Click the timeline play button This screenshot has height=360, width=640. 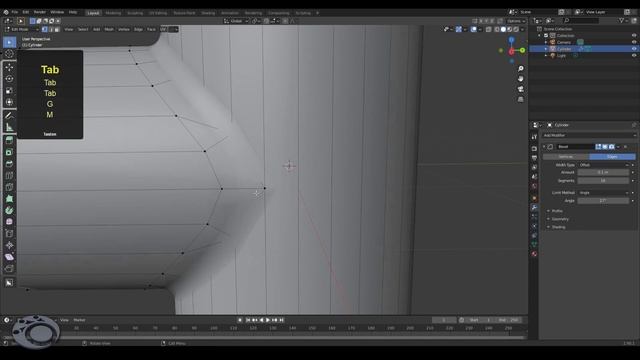[267, 320]
